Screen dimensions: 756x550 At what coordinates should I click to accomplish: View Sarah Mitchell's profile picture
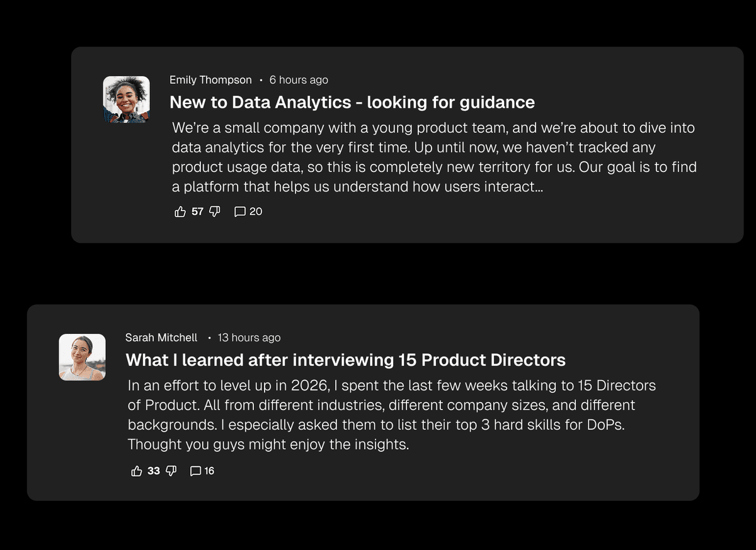click(83, 357)
